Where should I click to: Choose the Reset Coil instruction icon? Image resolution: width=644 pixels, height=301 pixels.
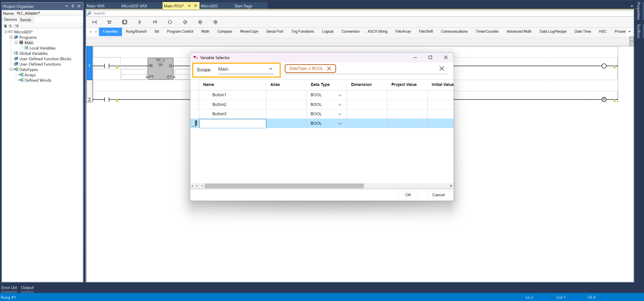tap(215, 22)
